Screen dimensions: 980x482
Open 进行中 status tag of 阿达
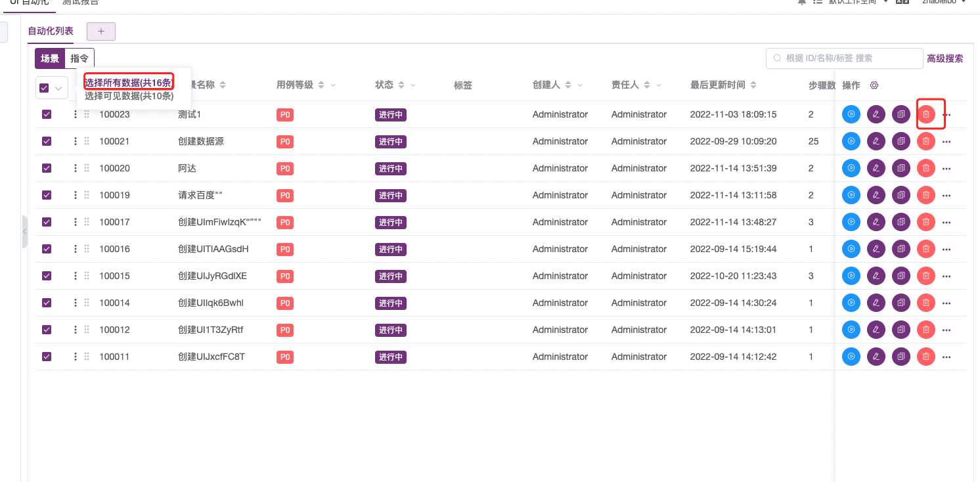391,169
